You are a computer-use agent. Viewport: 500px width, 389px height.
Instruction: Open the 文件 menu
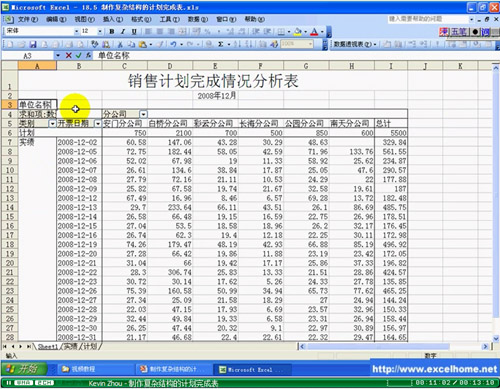[28, 19]
